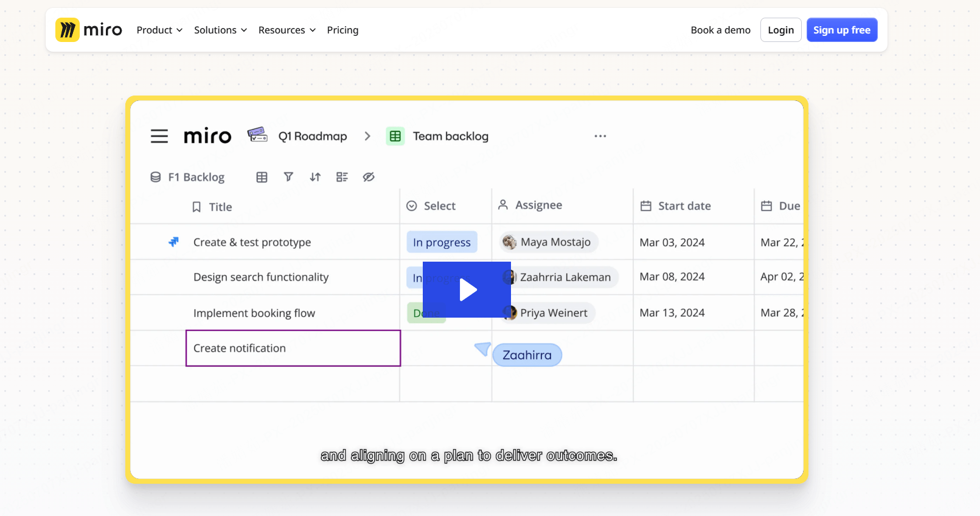Click the Book a demo link
Image resolution: width=980 pixels, height=516 pixels.
pyautogui.click(x=720, y=30)
